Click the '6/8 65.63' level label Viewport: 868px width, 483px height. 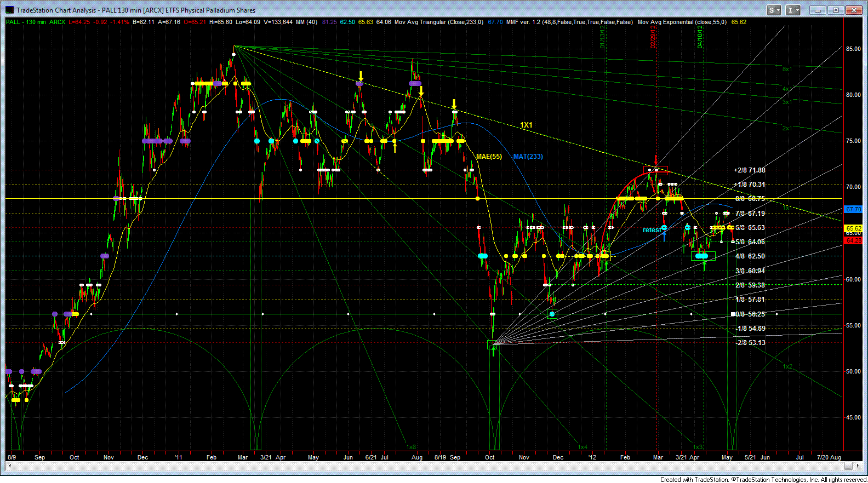click(x=750, y=228)
